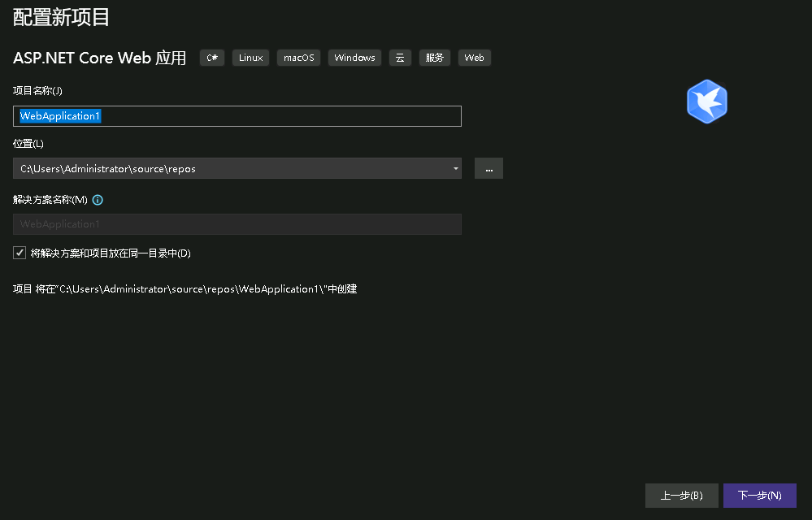This screenshot has width=812, height=520.
Task: Select the Linux tag
Action: (250, 58)
